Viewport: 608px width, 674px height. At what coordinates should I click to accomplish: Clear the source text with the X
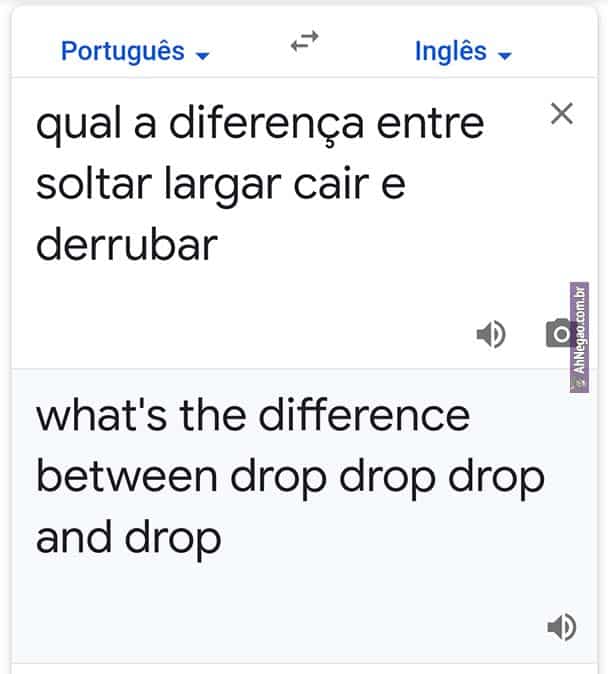pos(562,114)
